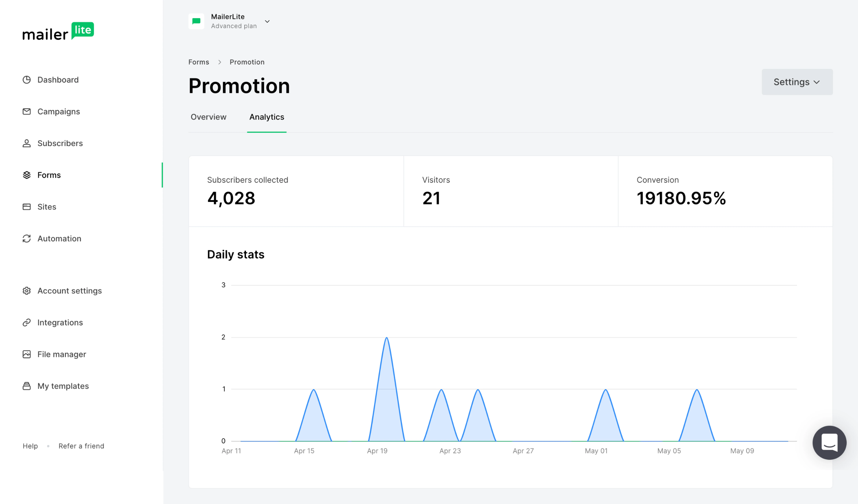Screen dimensions: 858x504
Task: Click the Dashboard clock icon
Action: coord(27,80)
